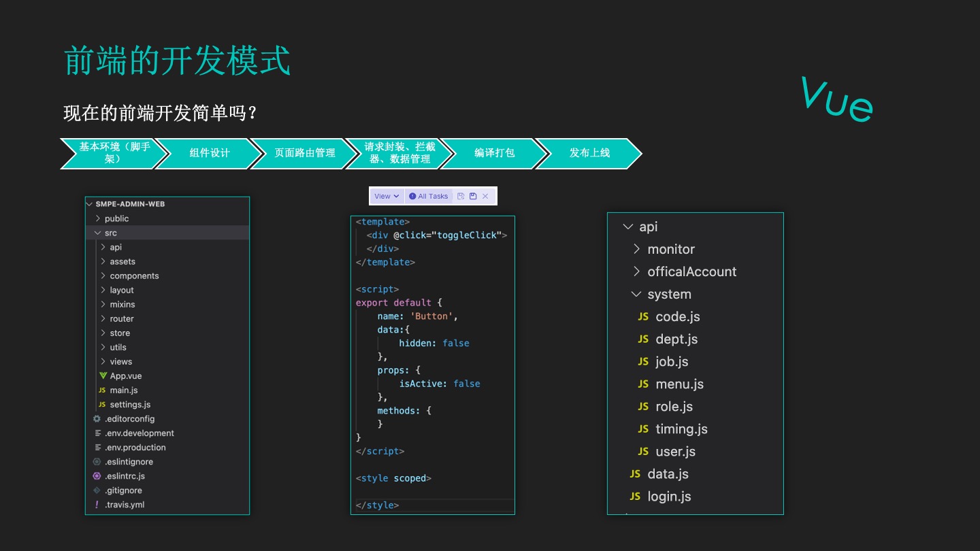980x551 pixels.
Task: Click the JS icon of code.js
Action: point(643,316)
